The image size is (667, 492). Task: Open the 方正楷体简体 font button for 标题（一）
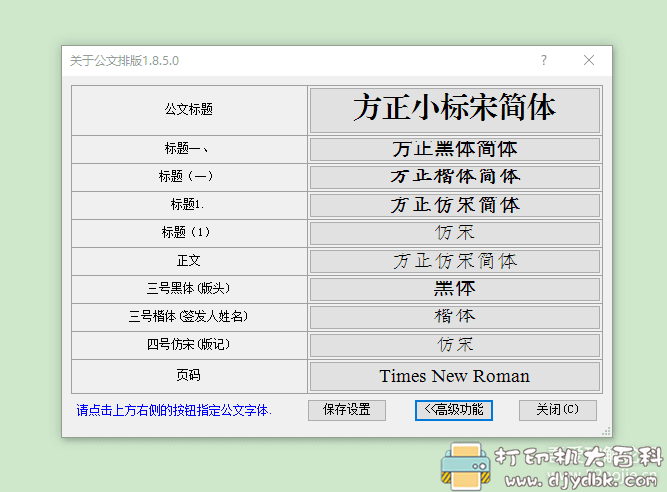pos(455,177)
